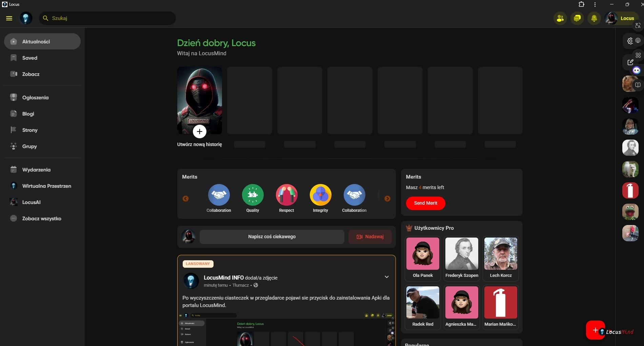644x346 pixels.
Task: Open the hamburger menu icon
Action: pos(9,18)
